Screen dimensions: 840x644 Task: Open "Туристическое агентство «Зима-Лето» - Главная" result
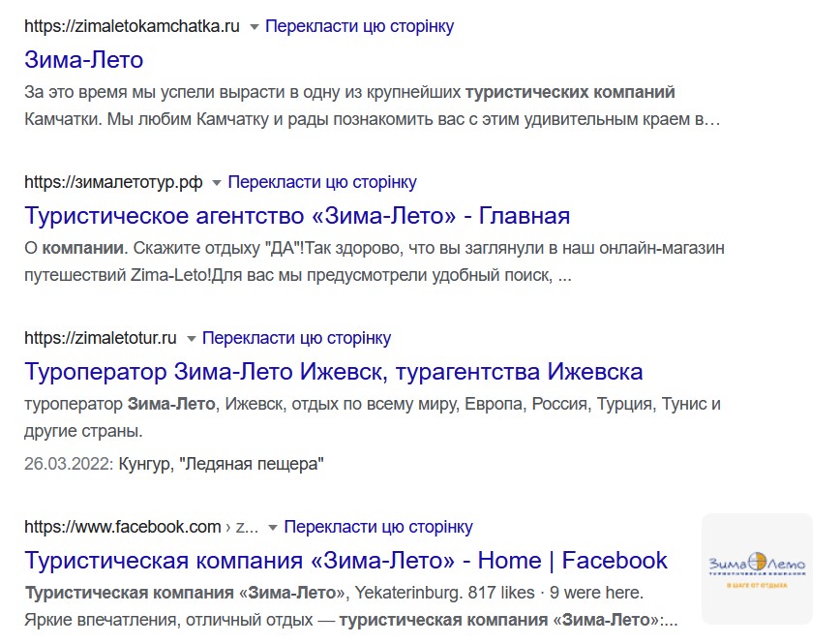[296, 215]
